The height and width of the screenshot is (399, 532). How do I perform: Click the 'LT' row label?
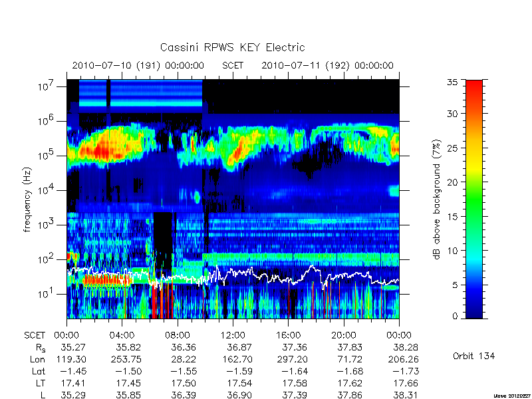point(41,384)
